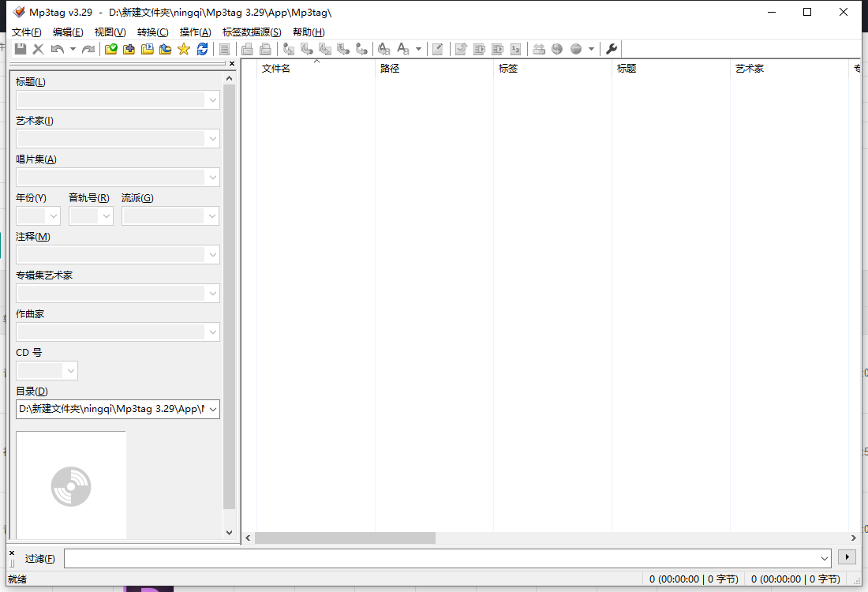Undo the last change with the toolbar arrow

[x=57, y=49]
